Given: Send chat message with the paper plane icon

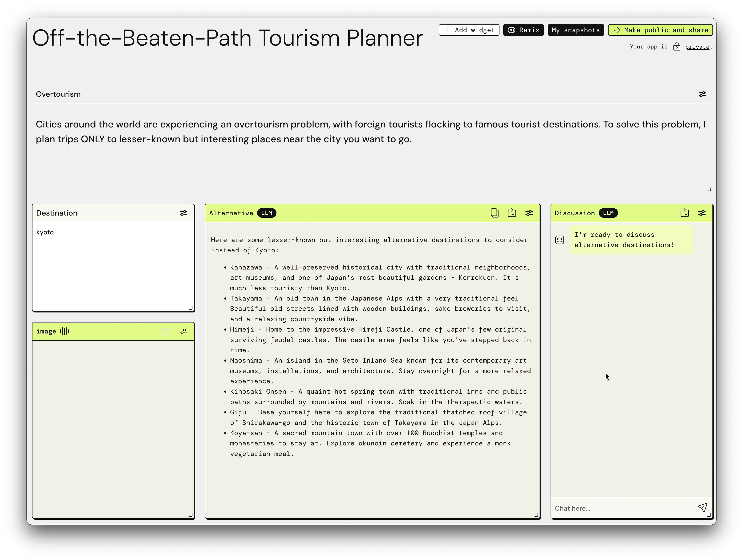Looking at the screenshot, I should (x=703, y=508).
